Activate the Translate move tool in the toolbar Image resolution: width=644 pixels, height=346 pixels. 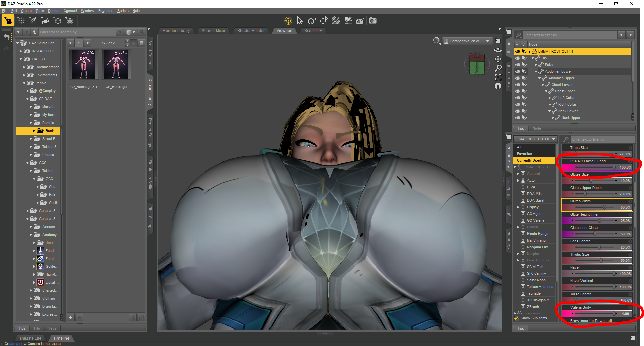tap(323, 21)
